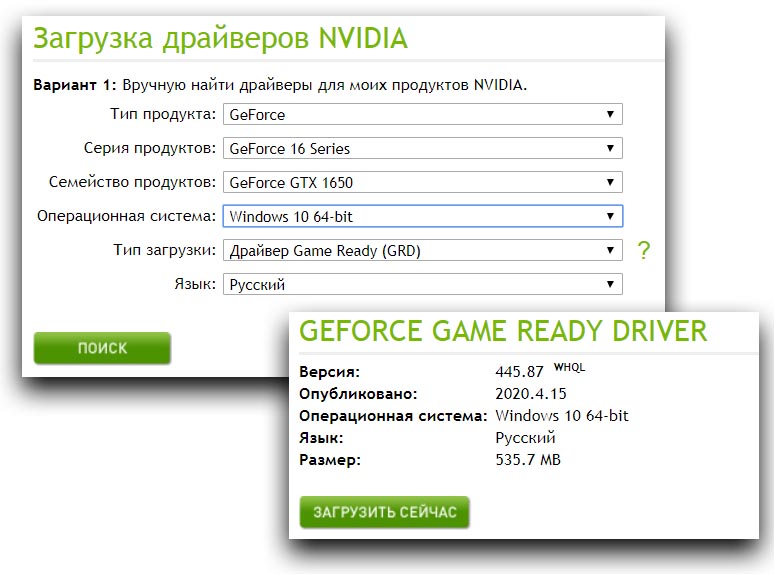Click the Опубликовано: label
Viewport: 774px width, 574px height.
click(x=358, y=394)
